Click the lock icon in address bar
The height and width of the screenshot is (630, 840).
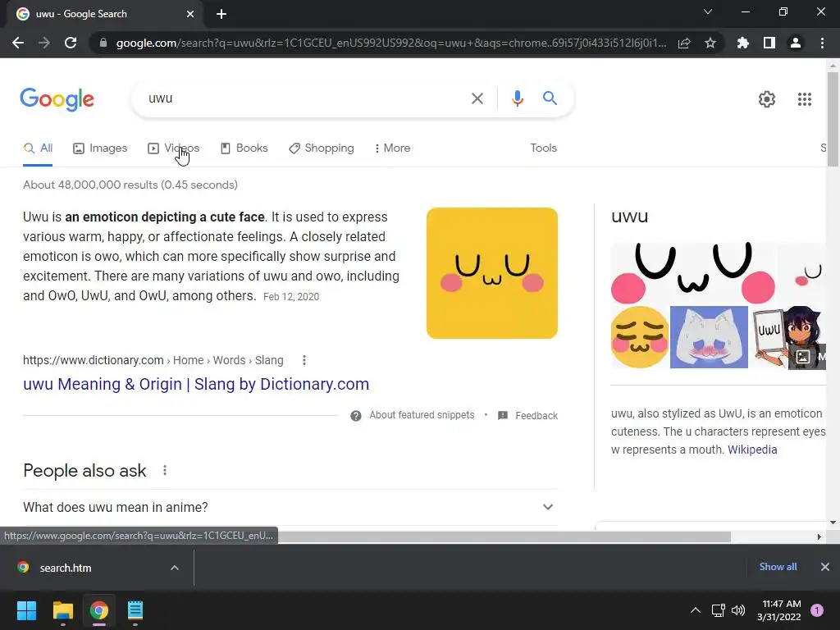pyautogui.click(x=103, y=43)
